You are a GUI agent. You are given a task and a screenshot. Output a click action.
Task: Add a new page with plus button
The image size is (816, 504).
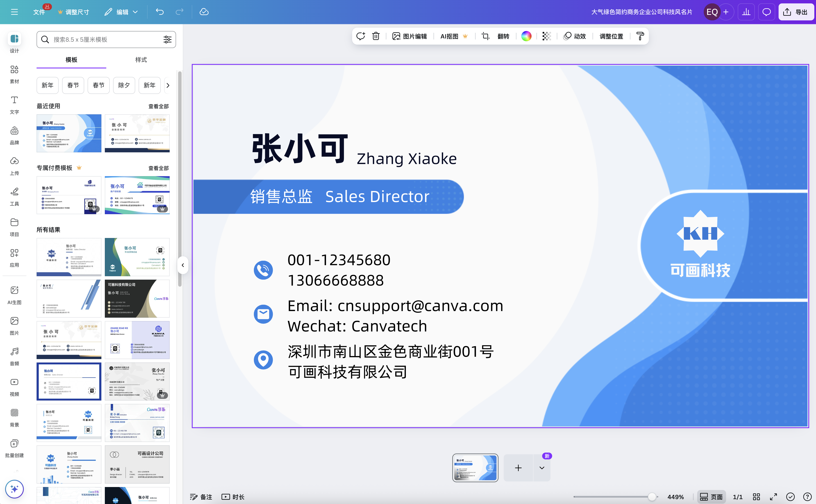tap(518, 468)
